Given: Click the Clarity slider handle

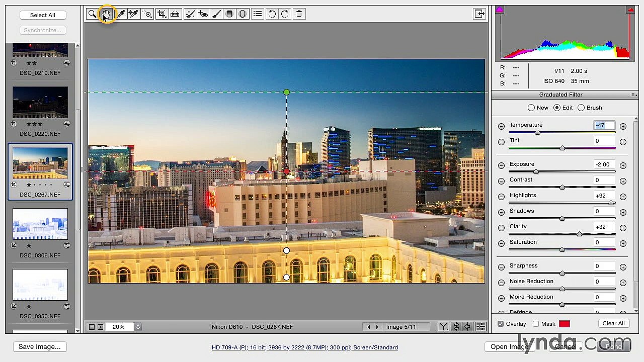Looking at the screenshot, I should (579, 234).
